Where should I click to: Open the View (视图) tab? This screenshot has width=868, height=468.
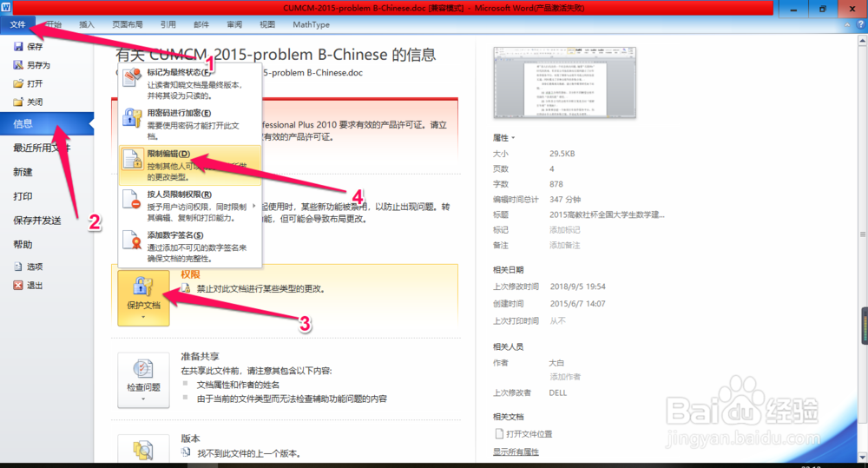267,25
